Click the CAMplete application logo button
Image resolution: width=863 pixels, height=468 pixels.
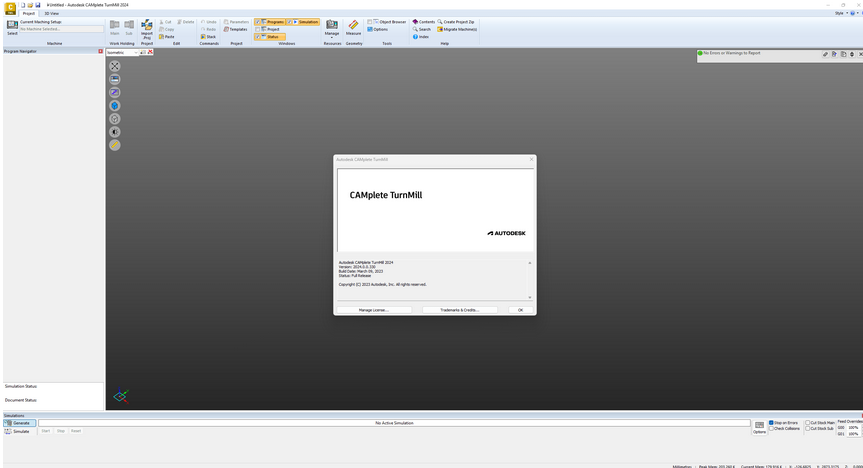[x=10, y=9]
